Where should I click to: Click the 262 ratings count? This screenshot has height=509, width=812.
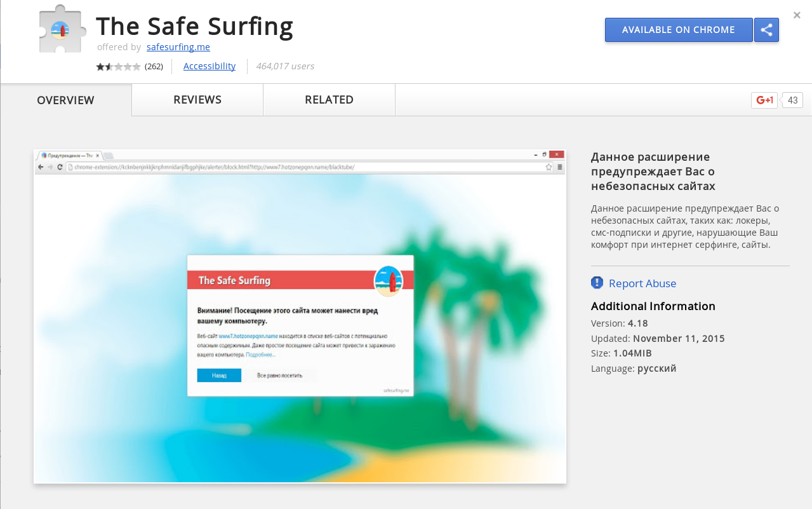(154, 67)
